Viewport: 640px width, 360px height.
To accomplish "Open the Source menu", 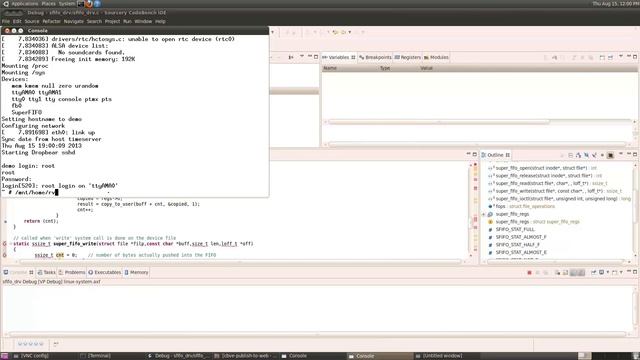I will tap(32, 21).
